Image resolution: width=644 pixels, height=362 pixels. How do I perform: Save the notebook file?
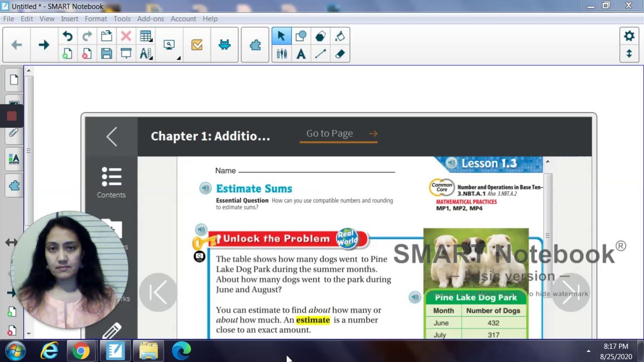106,54
